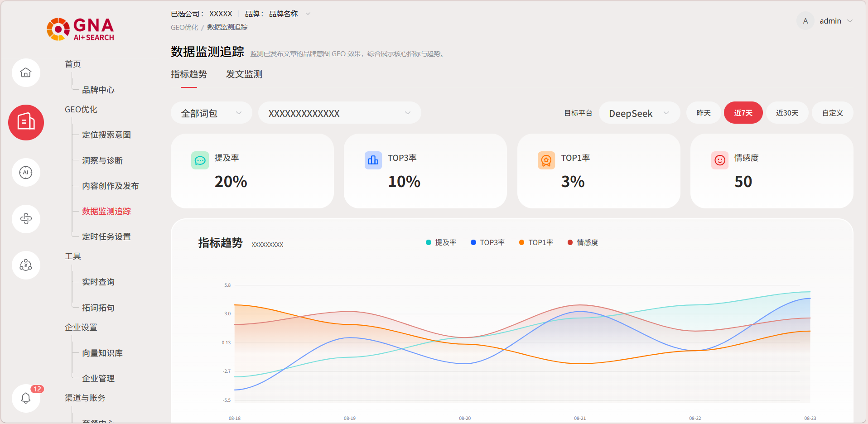Select 昨天 time range
The image size is (868, 424).
click(704, 113)
